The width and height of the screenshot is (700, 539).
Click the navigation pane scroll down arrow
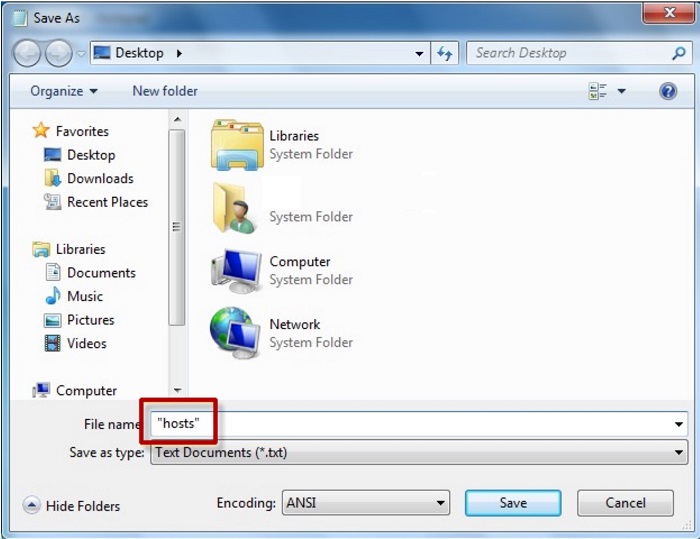(177, 390)
